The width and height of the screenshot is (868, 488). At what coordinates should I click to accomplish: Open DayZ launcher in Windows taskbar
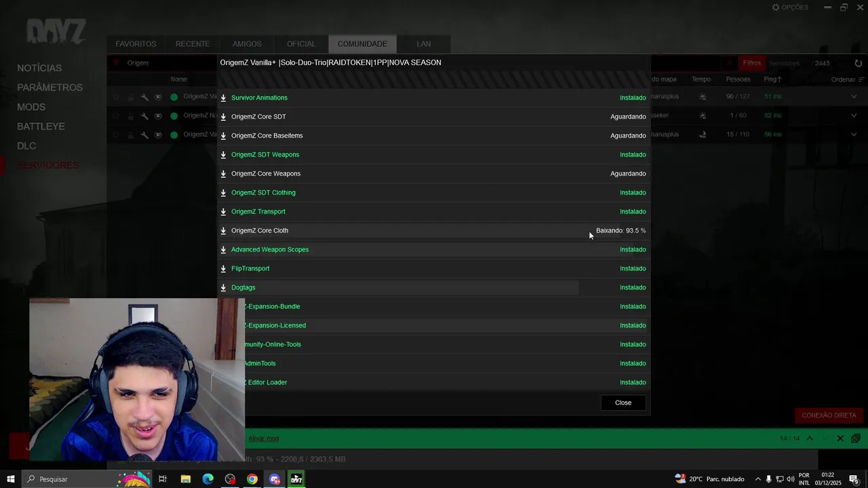[x=296, y=479]
